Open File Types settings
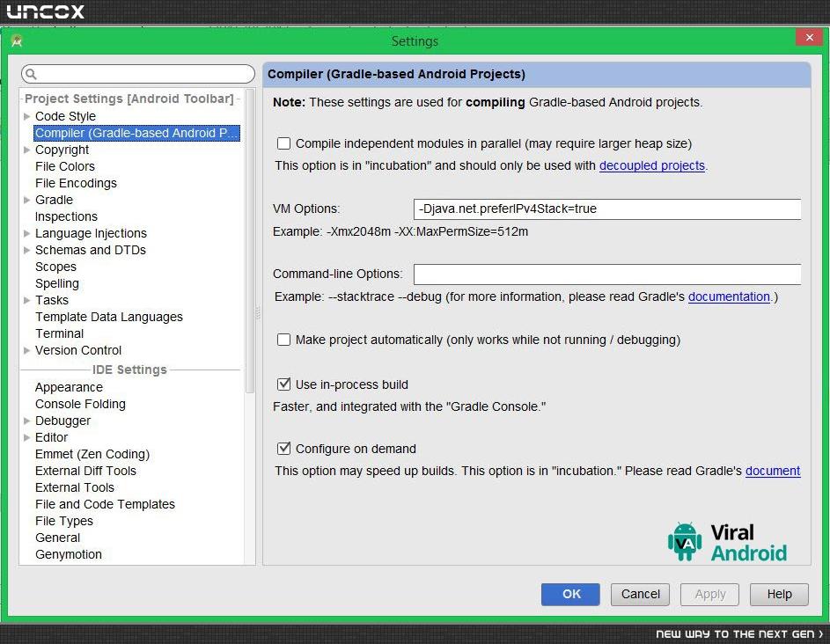 (x=64, y=521)
